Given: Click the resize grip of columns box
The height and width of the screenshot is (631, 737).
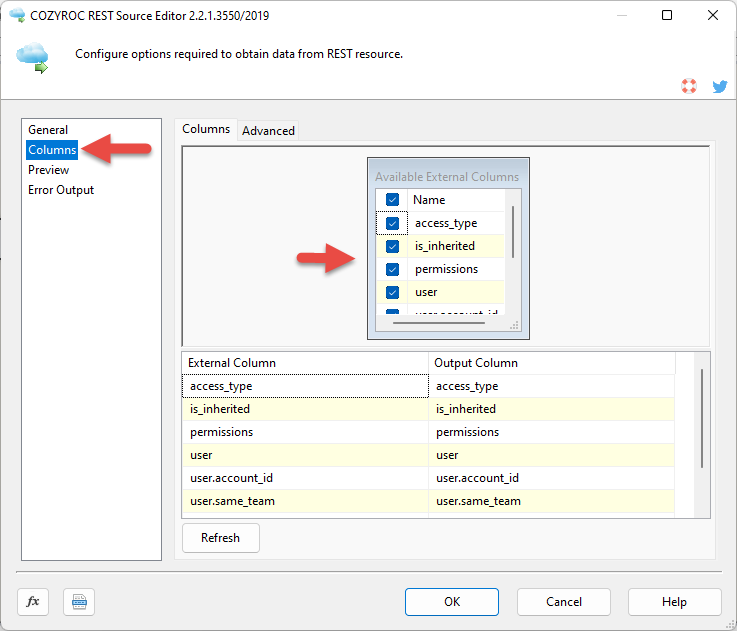Looking at the screenshot, I should 514,325.
